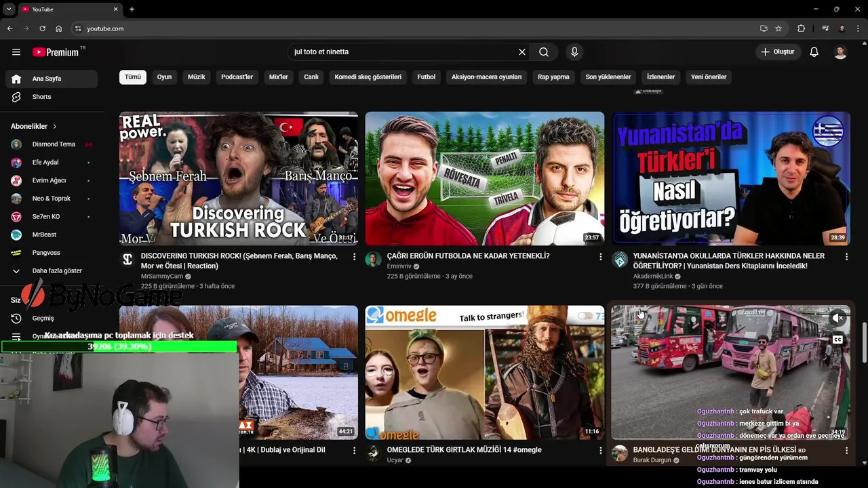The width and height of the screenshot is (868, 488).
Task: Open MrBeast subscription
Action: 52,235
